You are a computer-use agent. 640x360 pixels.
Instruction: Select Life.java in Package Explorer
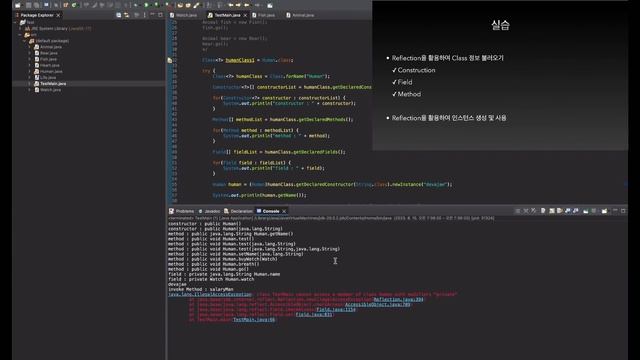click(x=48, y=78)
